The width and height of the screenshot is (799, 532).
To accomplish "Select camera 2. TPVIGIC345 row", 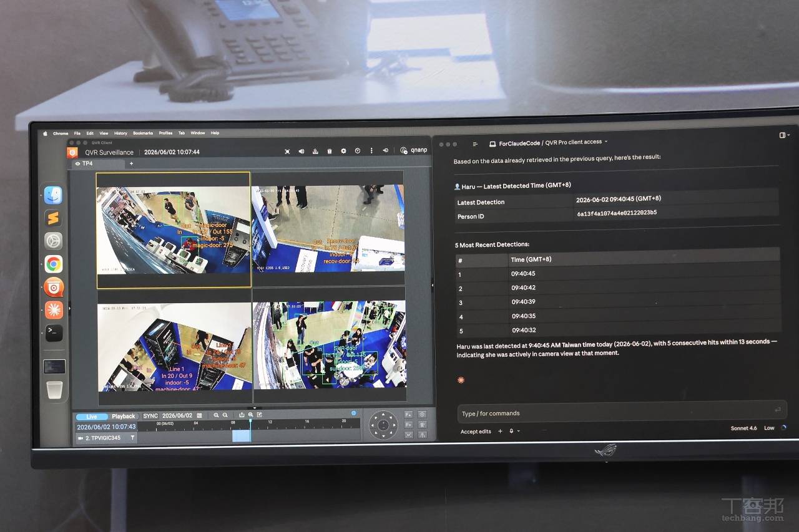I will pyautogui.click(x=106, y=438).
